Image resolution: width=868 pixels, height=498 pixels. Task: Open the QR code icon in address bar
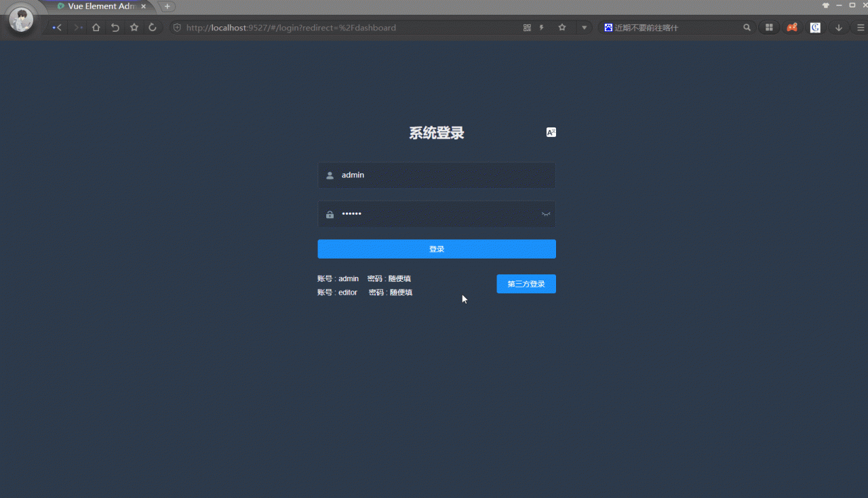click(x=527, y=28)
